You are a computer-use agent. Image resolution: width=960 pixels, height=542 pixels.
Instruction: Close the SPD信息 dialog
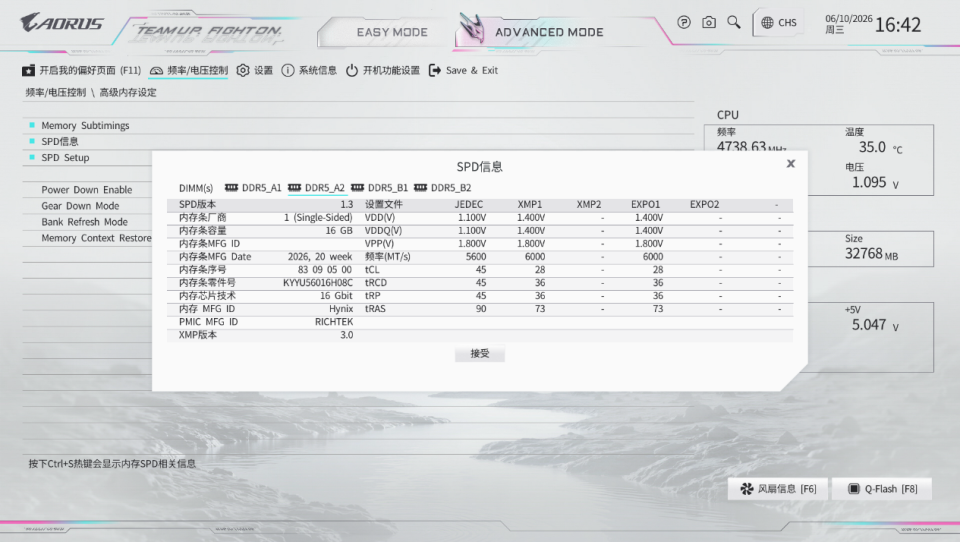pos(790,164)
